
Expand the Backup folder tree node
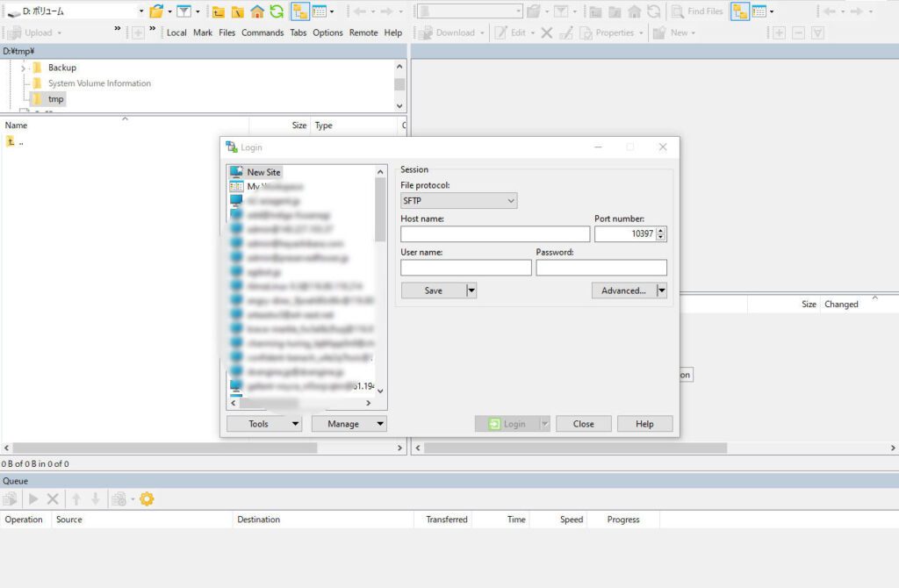pos(23,68)
